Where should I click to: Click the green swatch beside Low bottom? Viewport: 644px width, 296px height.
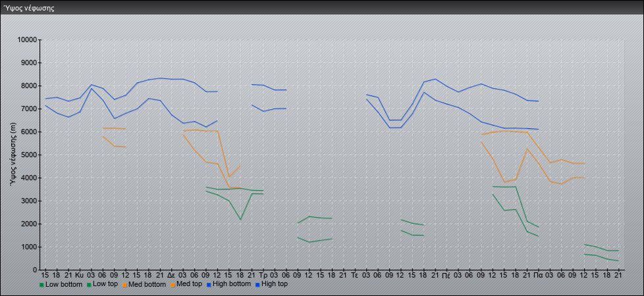click(41, 285)
